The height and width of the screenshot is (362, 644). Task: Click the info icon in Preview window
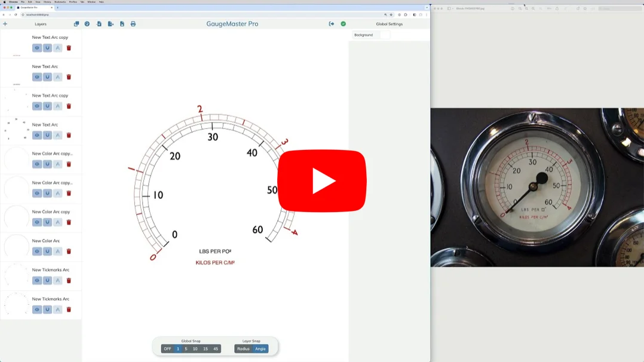pos(512,8)
